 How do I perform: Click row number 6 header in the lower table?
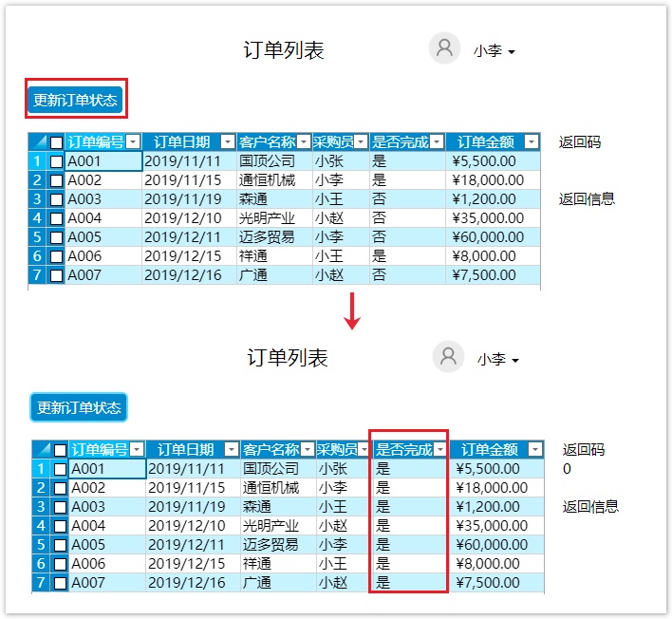pos(41,564)
